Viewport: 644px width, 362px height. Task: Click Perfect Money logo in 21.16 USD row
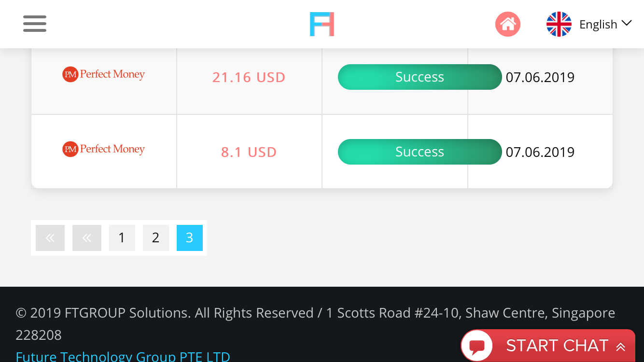point(104,74)
